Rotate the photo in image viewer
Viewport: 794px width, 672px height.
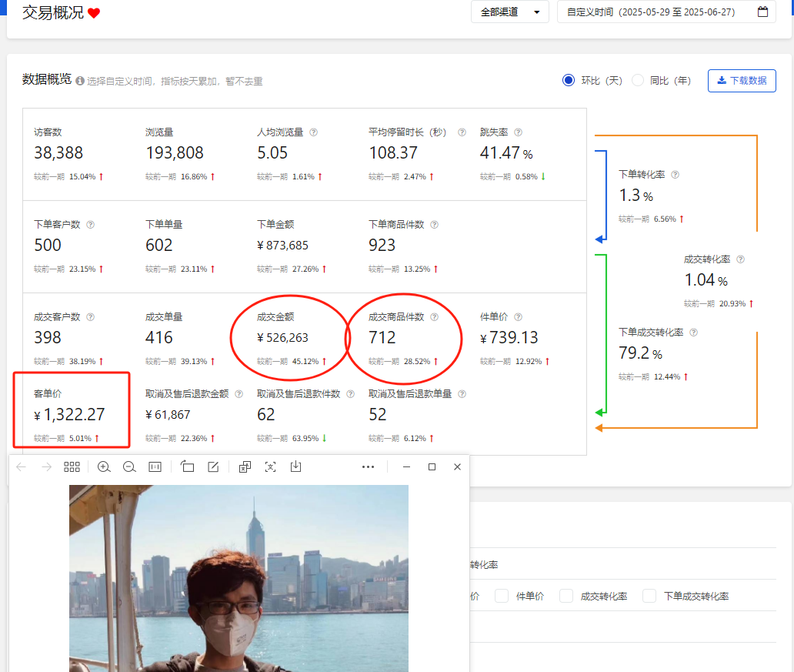click(188, 467)
